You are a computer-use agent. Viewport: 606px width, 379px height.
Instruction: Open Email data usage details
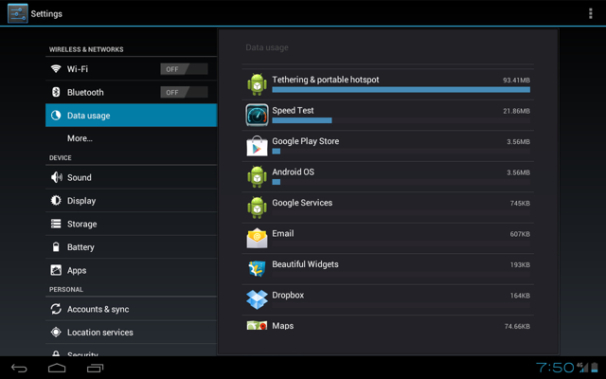tap(388, 238)
